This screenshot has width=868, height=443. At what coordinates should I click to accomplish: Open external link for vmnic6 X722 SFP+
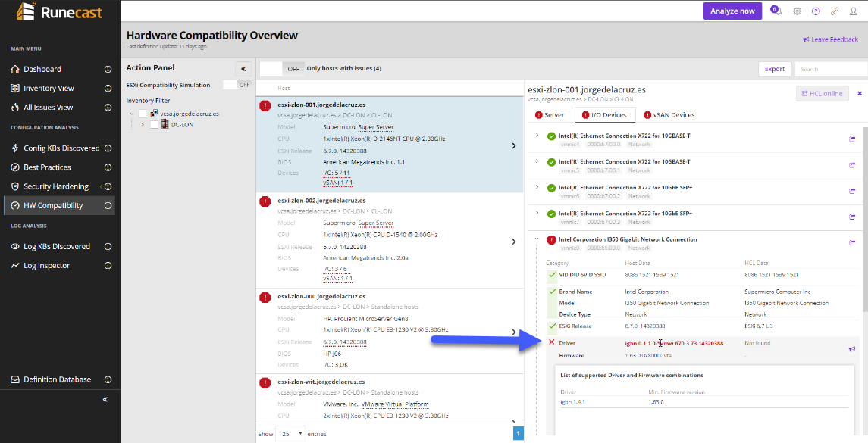coord(852,192)
